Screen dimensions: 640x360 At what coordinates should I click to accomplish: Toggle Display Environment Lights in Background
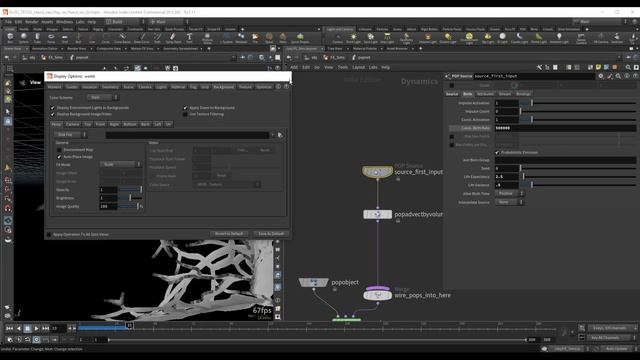pos(53,108)
